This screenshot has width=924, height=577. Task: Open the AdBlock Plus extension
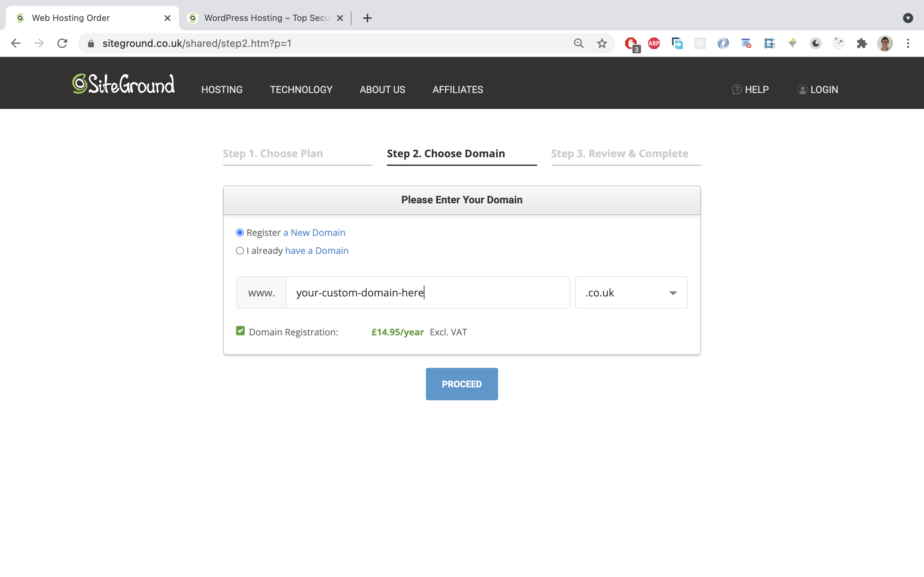click(654, 43)
